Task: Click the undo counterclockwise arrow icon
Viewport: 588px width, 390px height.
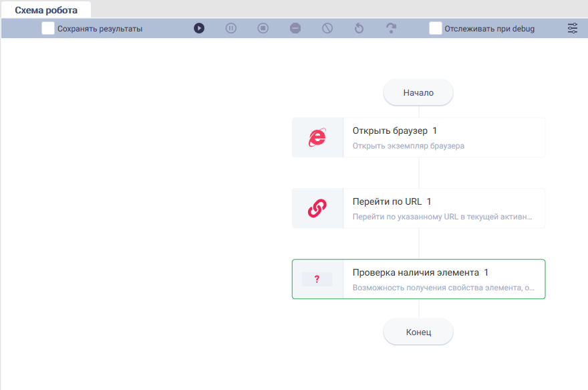Action: point(359,28)
